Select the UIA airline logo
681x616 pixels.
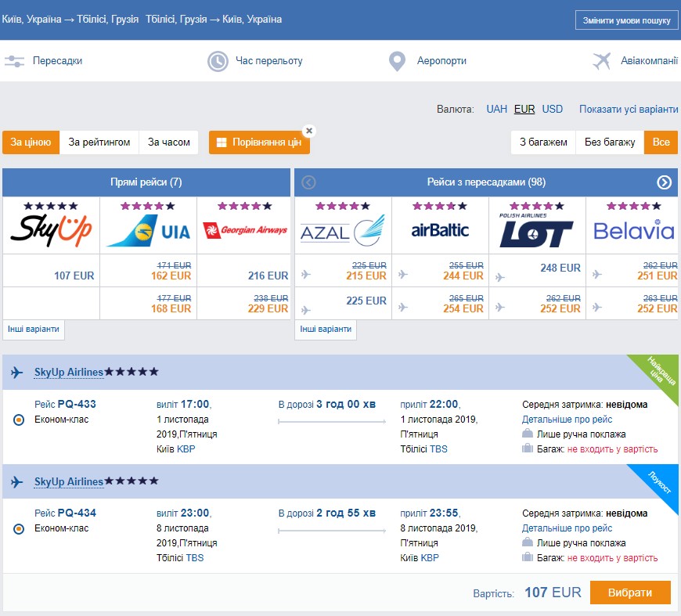coord(149,231)
